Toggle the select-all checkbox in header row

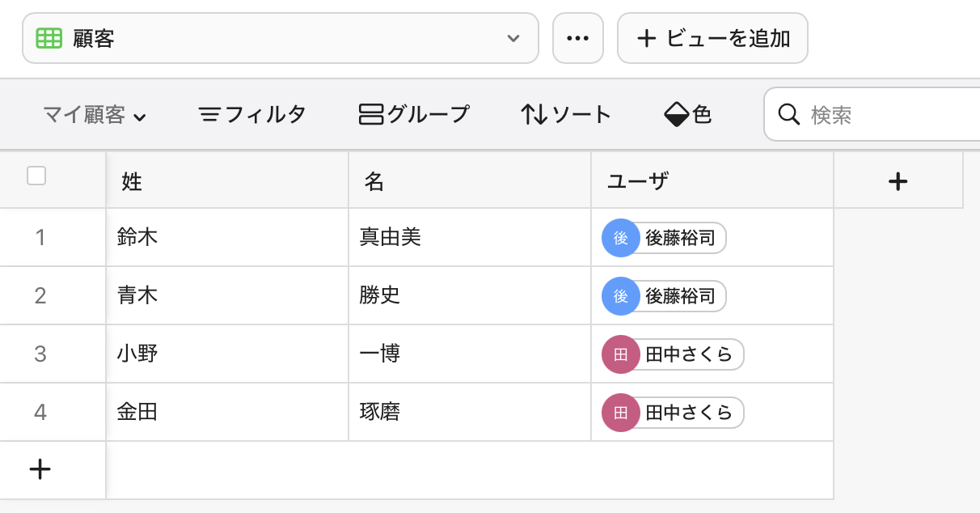[36, 175]
